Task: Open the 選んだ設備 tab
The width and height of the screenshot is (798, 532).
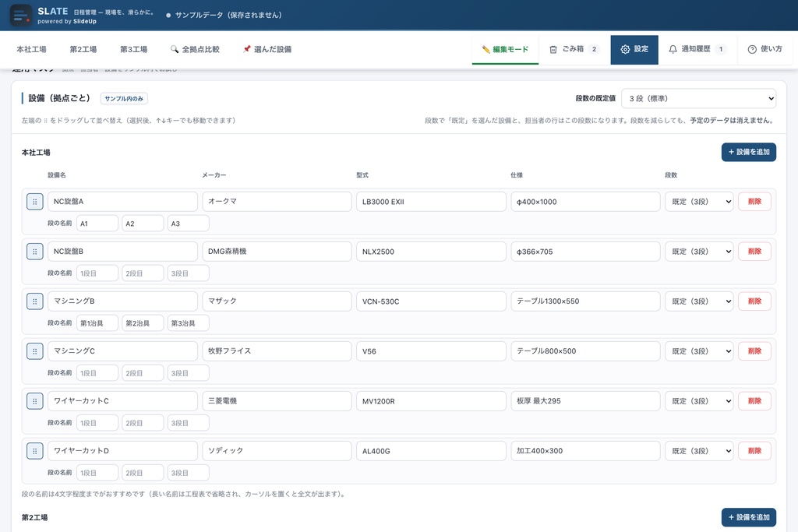Action: coord(267,49)
